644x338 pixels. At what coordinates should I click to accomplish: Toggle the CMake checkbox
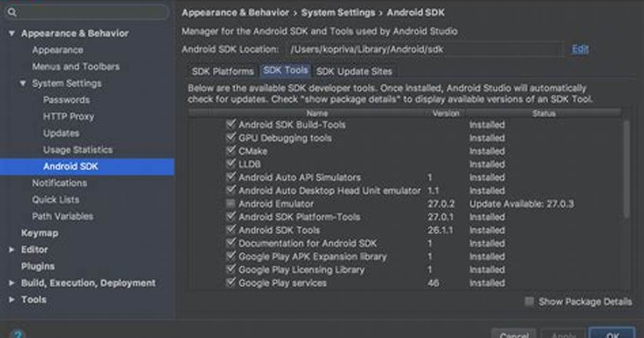(x=231, y=150)
